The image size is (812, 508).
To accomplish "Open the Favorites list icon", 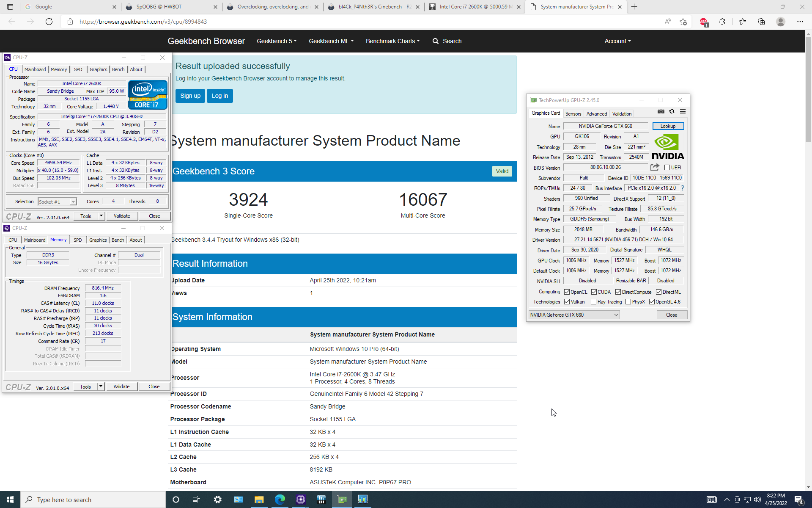I will tap(743, 22).
